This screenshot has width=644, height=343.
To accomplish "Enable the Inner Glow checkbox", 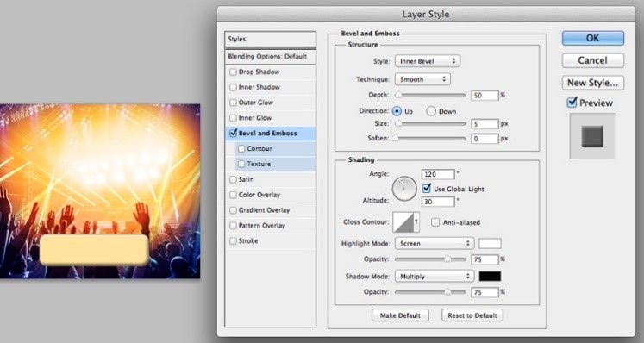I will [233, 118].
